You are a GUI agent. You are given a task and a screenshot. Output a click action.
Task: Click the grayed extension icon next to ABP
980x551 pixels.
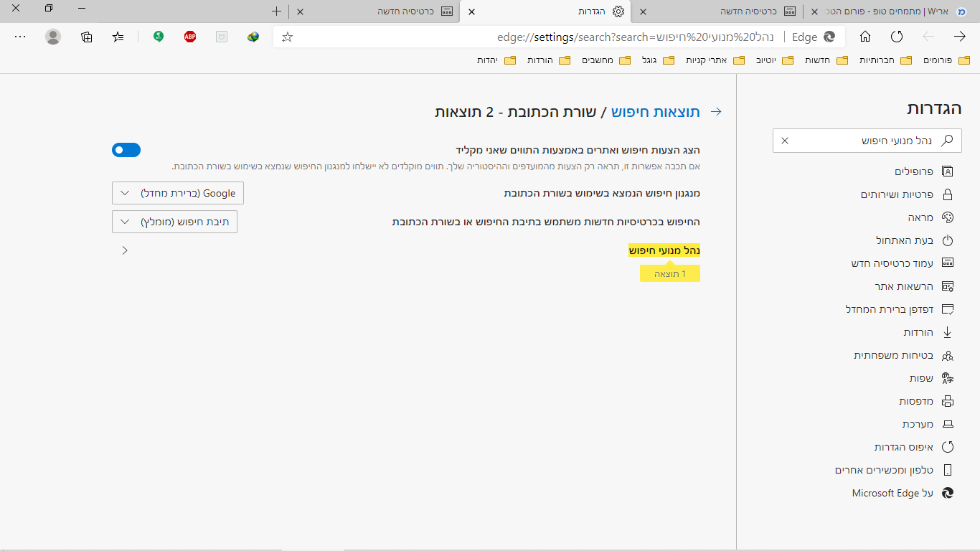pos(222,37)
